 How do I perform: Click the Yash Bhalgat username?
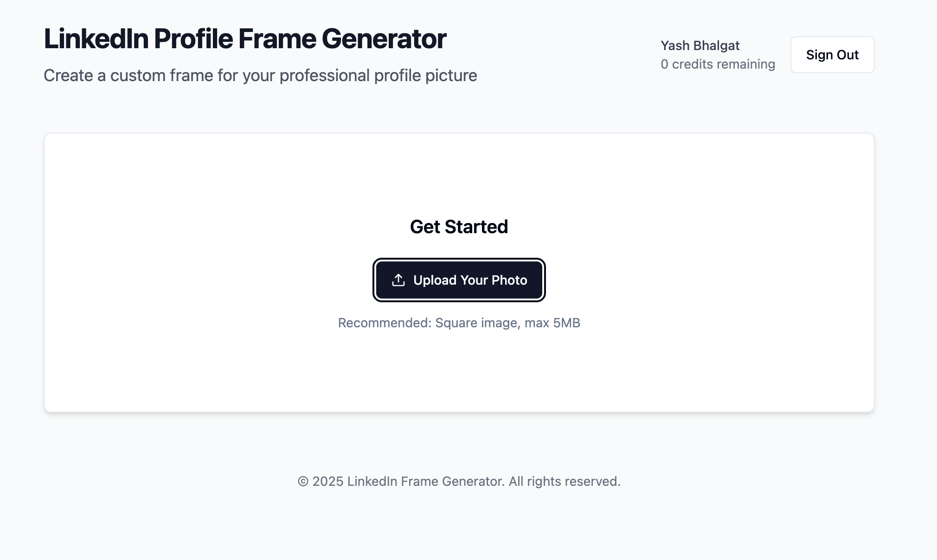click(700, 45)
